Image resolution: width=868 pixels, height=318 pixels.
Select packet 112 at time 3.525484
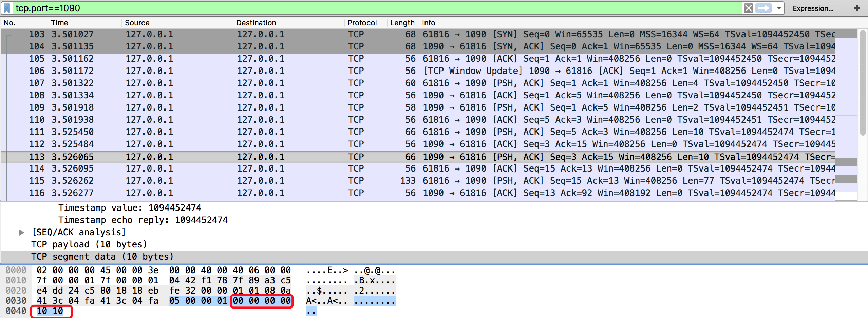coord(417,144)
